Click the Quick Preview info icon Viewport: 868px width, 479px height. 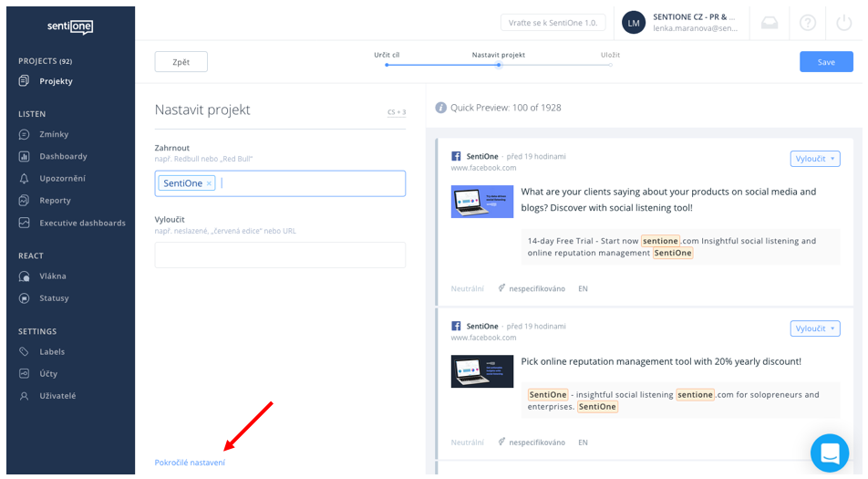pyautogui.click(x=441, y=108)
